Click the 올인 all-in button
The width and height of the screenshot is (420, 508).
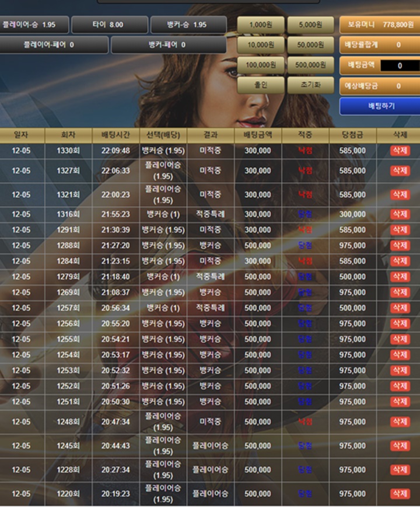[261, 85]
